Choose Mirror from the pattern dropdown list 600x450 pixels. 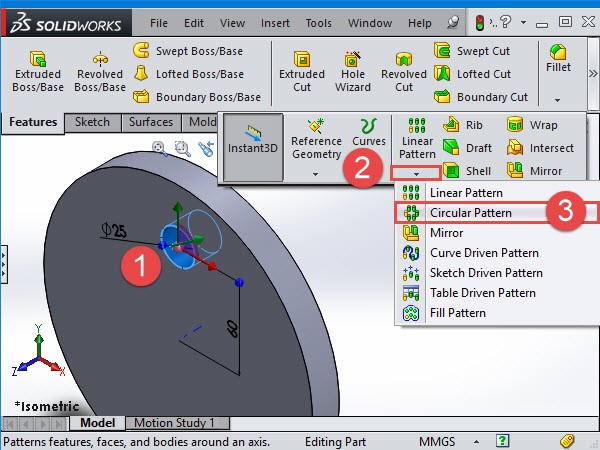pos(497,233)
